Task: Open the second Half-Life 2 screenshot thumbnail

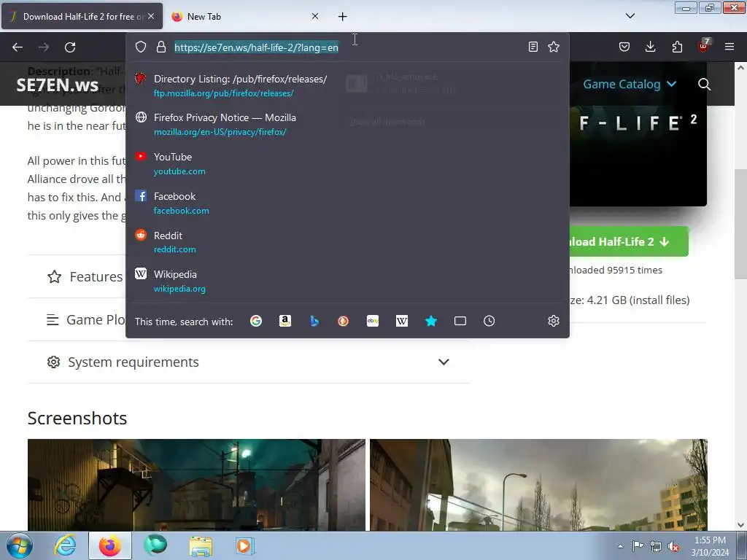Action: 538,485
